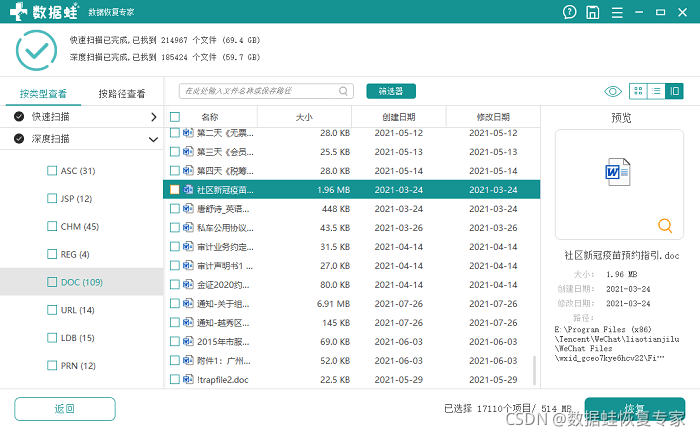Click the 返回 back button

(x=65, y=409)
